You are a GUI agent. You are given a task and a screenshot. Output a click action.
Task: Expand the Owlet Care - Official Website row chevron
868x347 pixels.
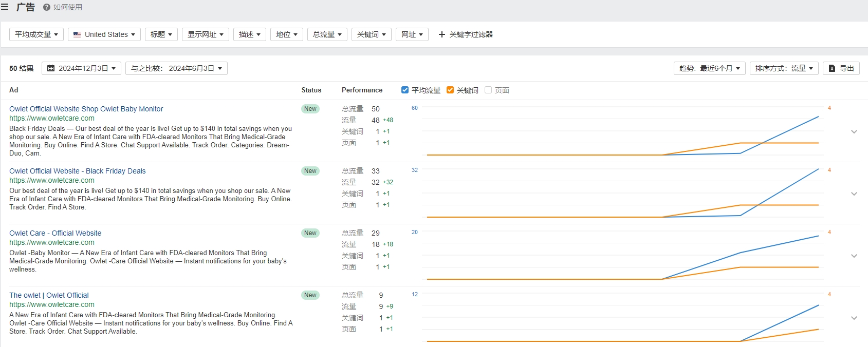(854, 256)
